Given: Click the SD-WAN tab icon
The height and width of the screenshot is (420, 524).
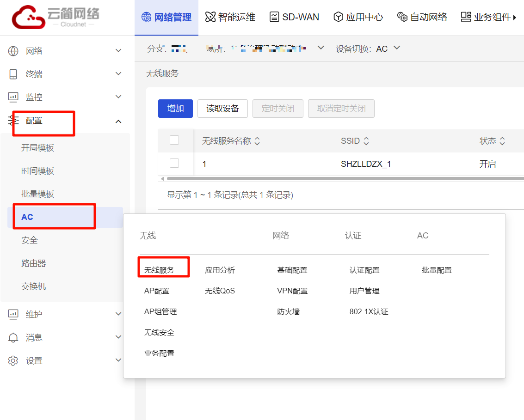Looking at the screenshot, I should (274, 17).
